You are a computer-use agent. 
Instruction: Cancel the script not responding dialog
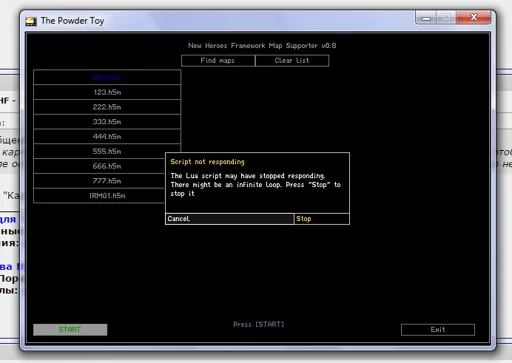point(230,219)
